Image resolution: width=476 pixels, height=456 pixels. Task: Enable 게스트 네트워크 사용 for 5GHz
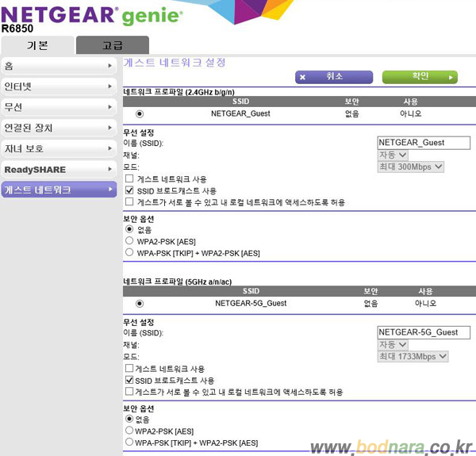(129, 368)
